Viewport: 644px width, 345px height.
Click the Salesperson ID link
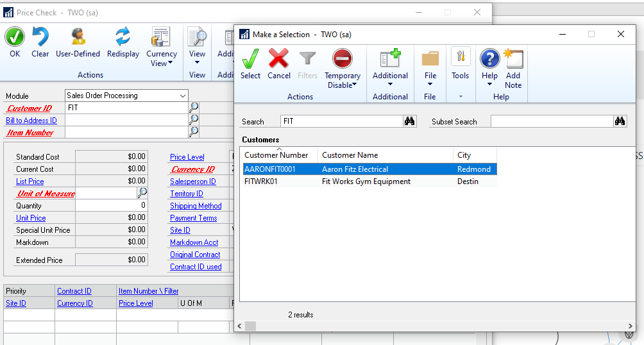[x=193, y=181]
